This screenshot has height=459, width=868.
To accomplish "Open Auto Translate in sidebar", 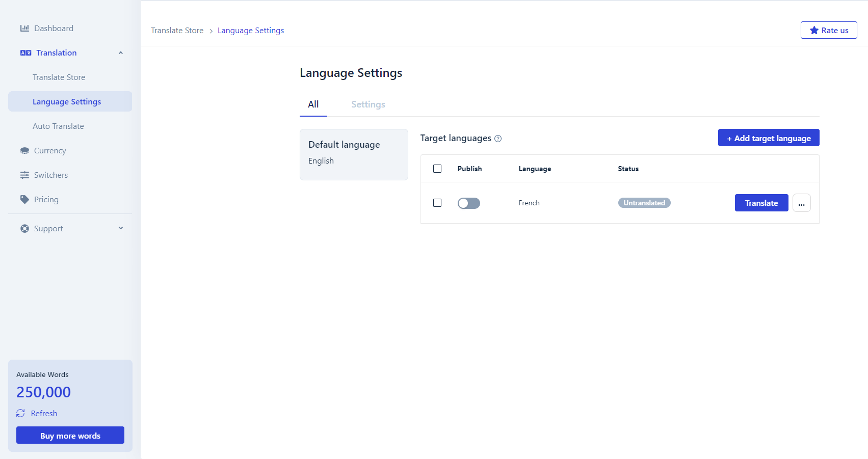I will click(x=70, y=126).
